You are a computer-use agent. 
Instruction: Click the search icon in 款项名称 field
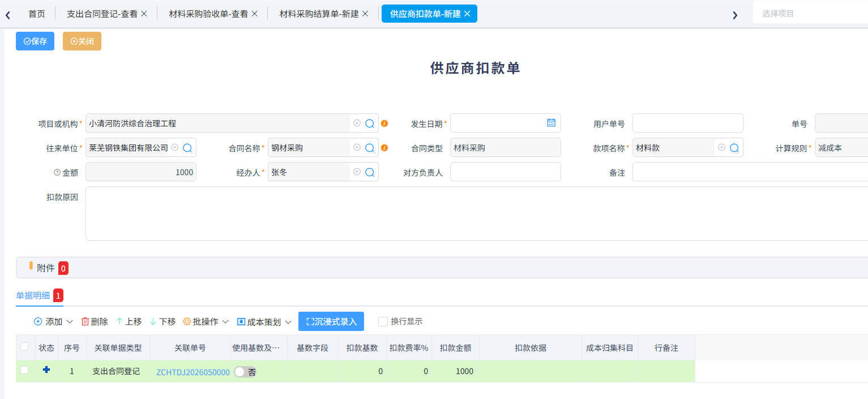pos(734,148)
